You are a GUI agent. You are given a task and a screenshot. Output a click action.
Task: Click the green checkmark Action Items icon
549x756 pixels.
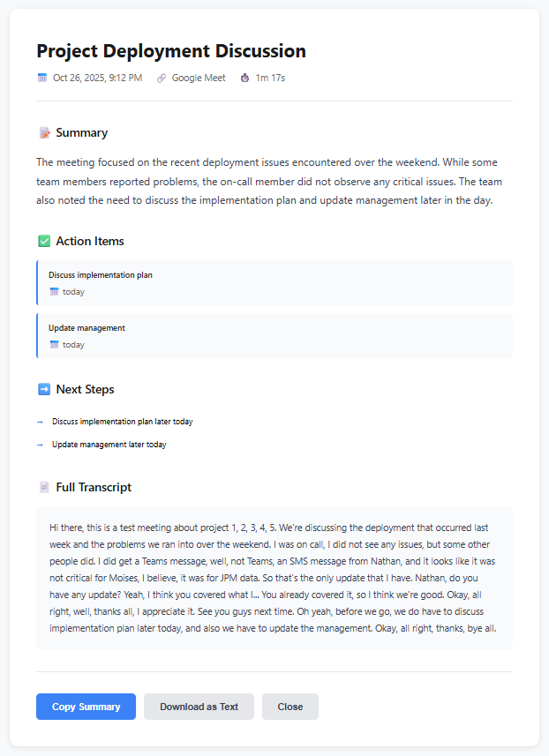(44, 242)
